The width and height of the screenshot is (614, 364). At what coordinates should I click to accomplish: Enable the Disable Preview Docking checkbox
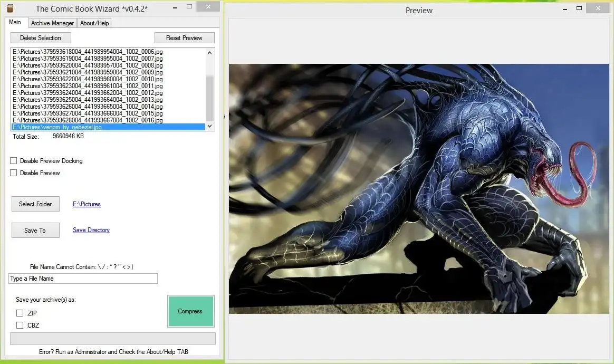pyautogui.click(x=13, y=161)
